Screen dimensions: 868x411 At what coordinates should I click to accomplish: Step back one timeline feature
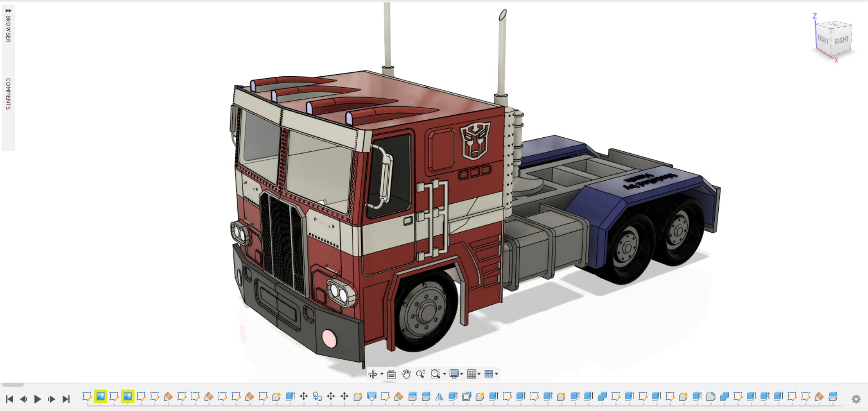click(x=24, y=399)
